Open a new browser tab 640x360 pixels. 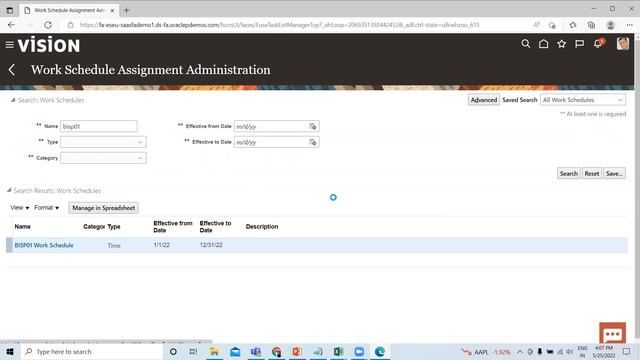coord(126,10)
